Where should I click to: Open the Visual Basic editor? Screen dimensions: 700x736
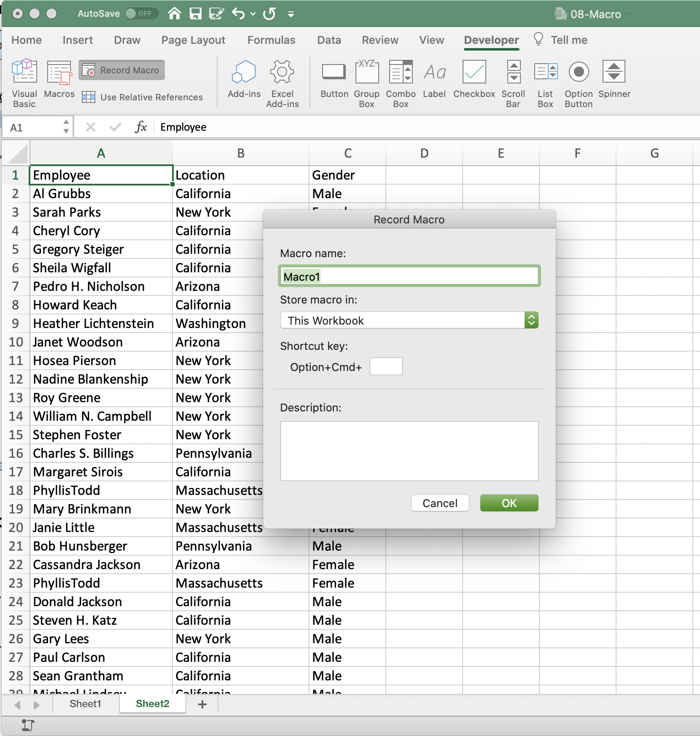(24, 83)
